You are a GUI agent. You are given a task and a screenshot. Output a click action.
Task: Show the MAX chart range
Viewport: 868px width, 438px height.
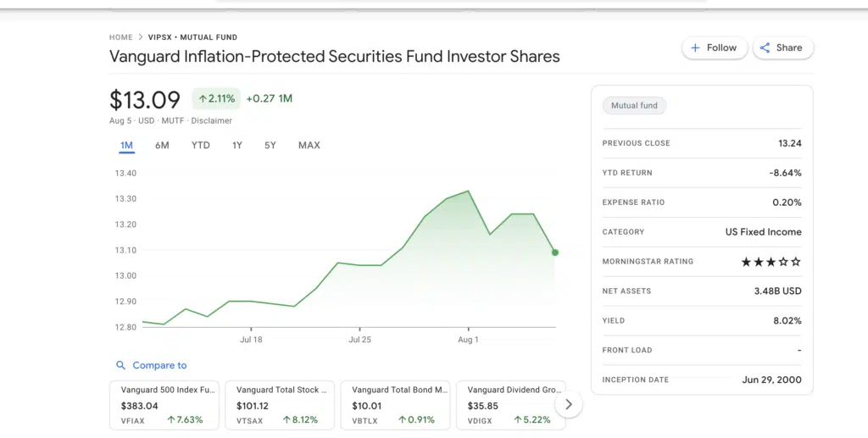pyautogui.click(x=309, y=146)
